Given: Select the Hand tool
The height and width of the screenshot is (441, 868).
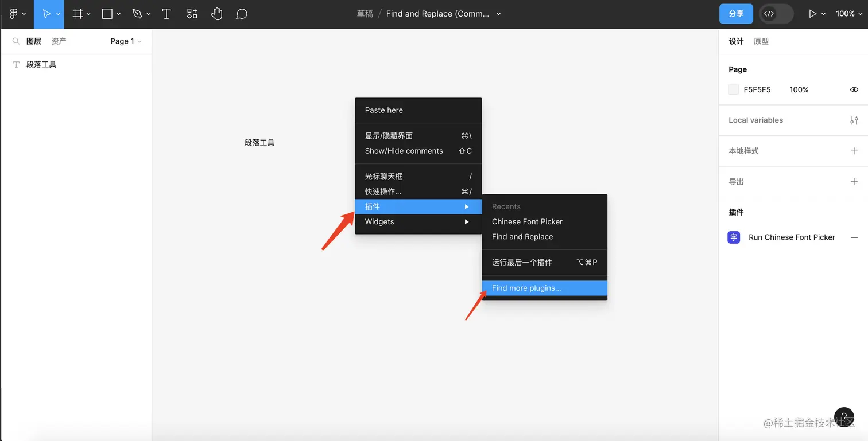Looking at the screenshot, I should click(216, 14).
